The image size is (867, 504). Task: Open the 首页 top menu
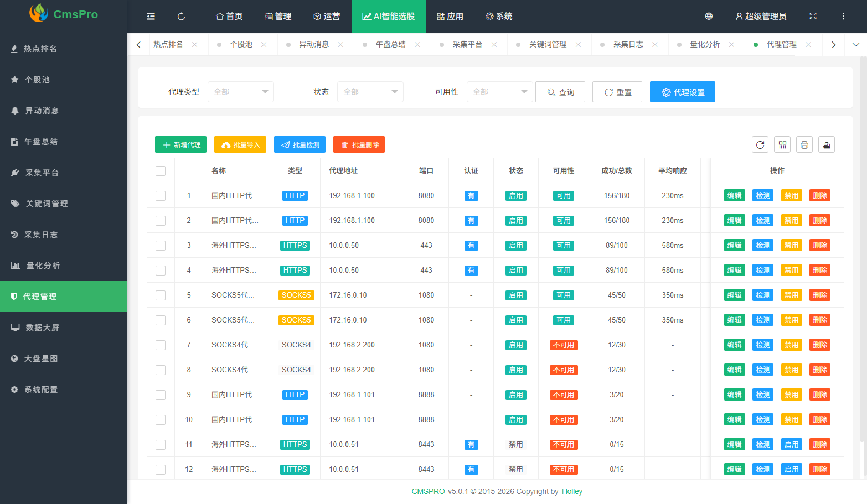point(229,17)
